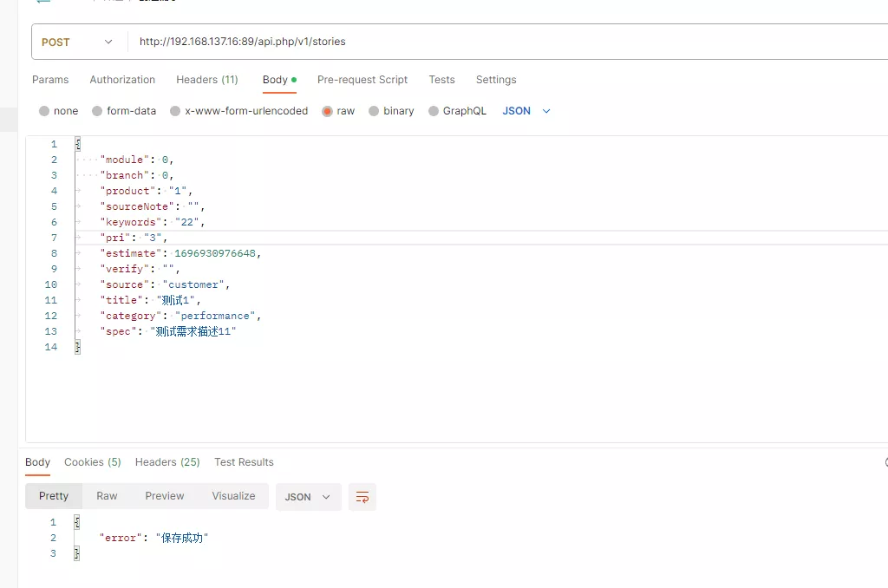This screenshot has width=888, height=588.
Task: Open the Authorization tab
Action: 122,80
